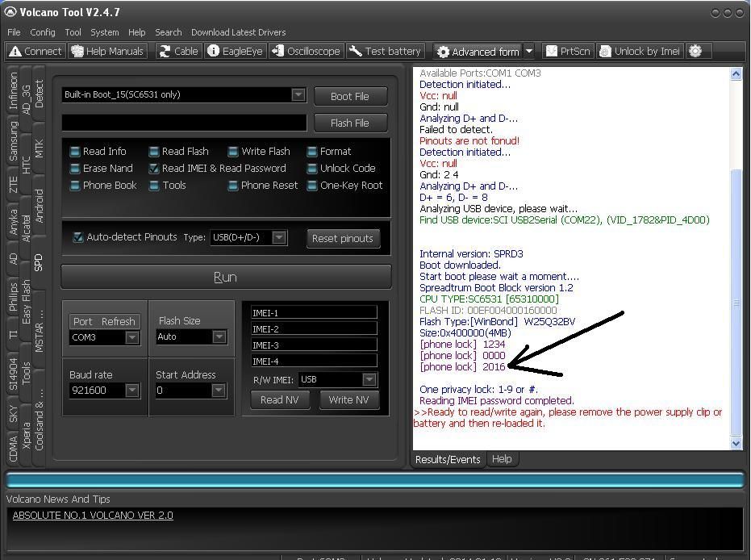The width and height of the screenshot is (751, 560).
Task: Enable the Read Flash checkbox
Action: (x=154, y=152)
